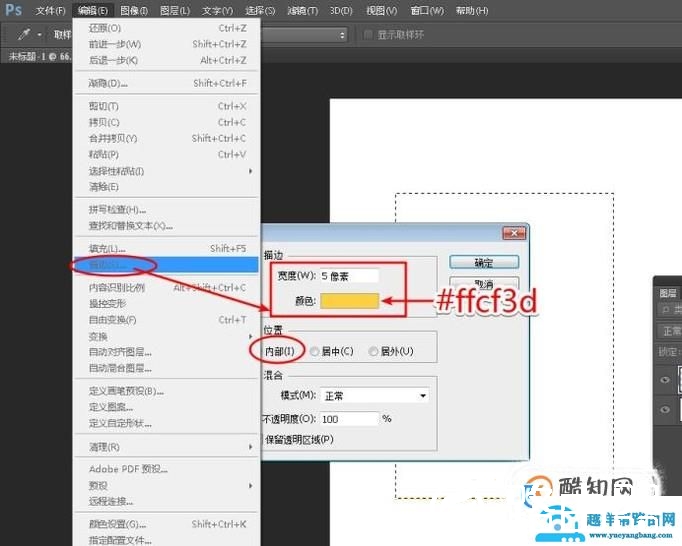Close the stroke dialog with the X button
This screenshot has height=546, width=682.
(x=514, y=233)
